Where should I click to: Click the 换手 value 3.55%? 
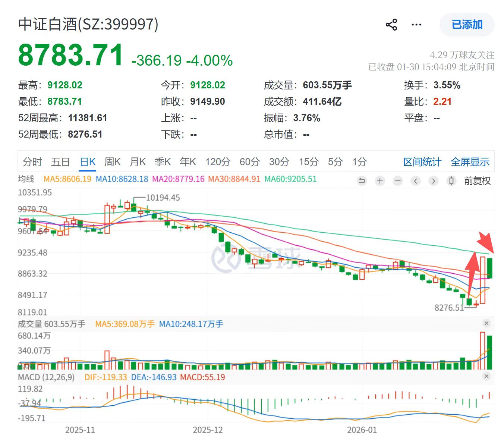click(447, 85)
